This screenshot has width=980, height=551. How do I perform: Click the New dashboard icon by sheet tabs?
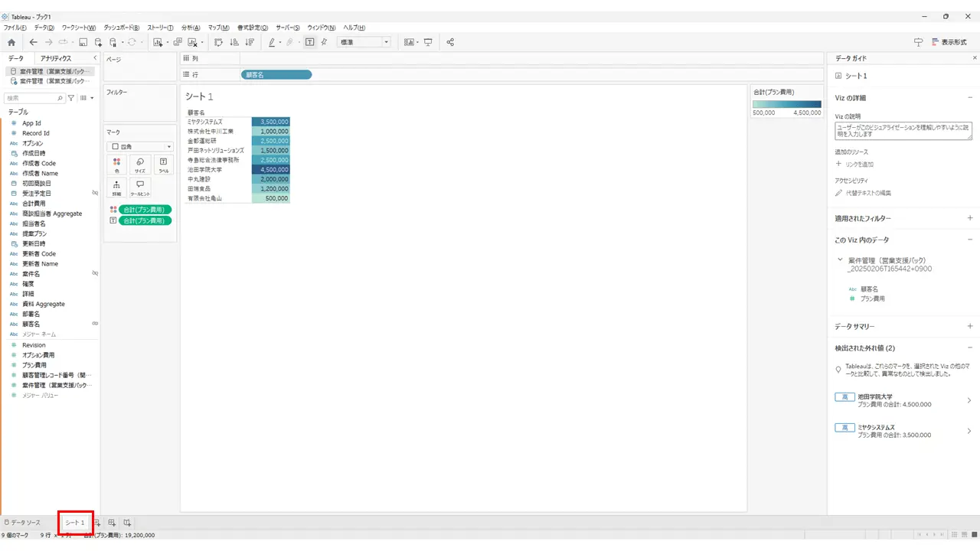112,523
